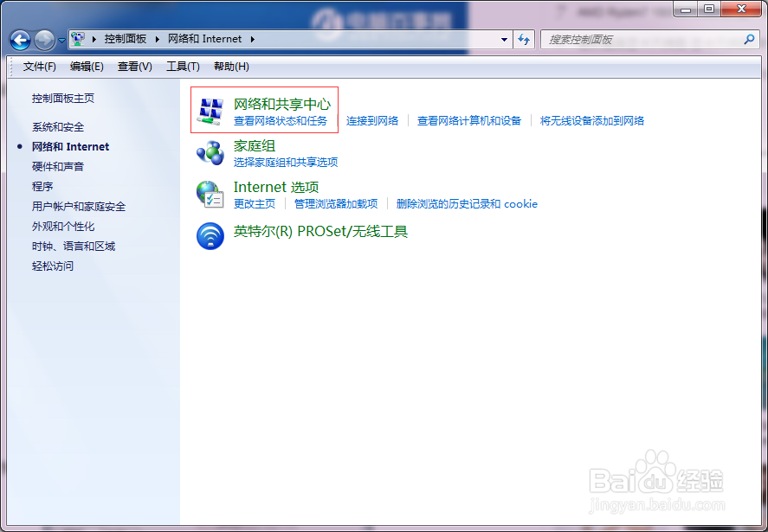Screen dimensions: 768x532
Task: Click the search magnifier icon
Action: [x=749, y=40]
